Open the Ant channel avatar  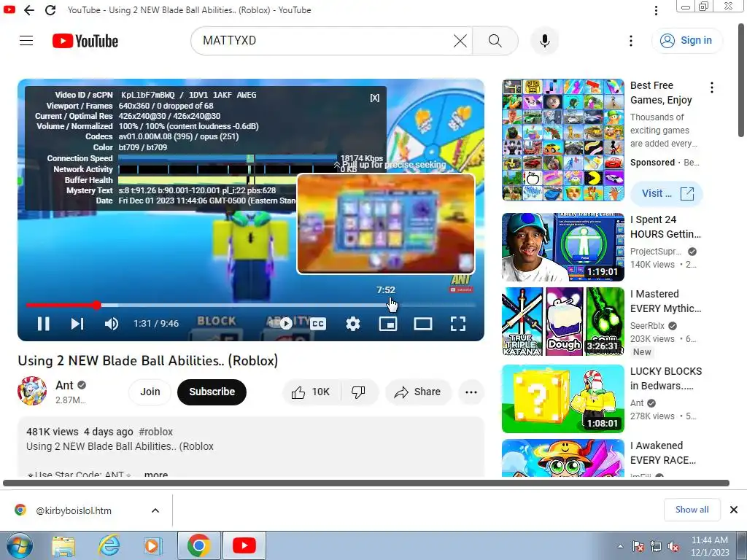point(32,391)
